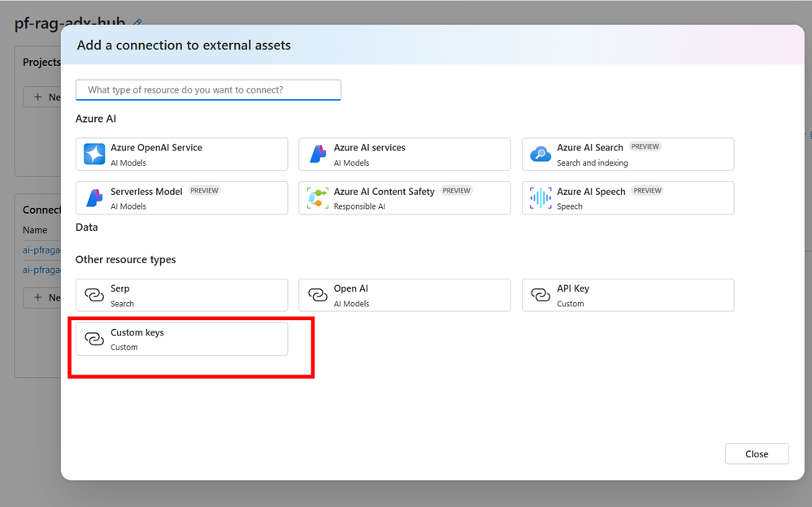Click the 'Data' section heading
This screenshot has height=507, width=812.
point(86,227)
